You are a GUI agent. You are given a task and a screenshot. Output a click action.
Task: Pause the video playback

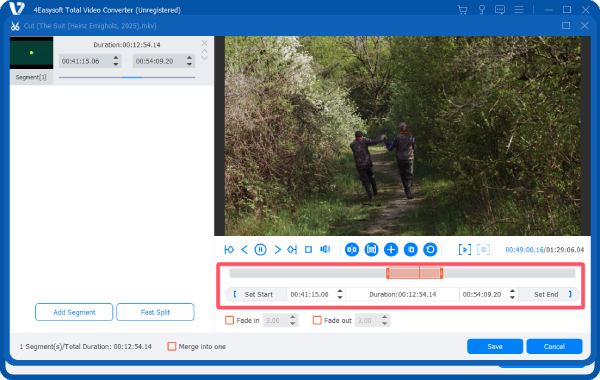[261, 250]
